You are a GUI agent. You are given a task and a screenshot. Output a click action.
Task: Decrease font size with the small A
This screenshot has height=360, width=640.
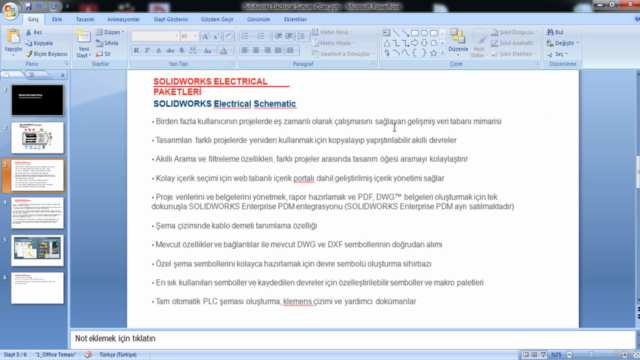216,36
